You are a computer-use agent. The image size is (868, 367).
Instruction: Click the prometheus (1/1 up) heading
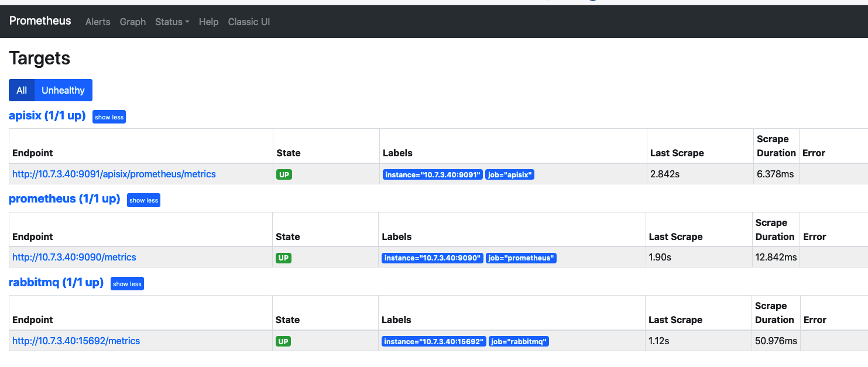pyautogui.click(x=64, y=199)
